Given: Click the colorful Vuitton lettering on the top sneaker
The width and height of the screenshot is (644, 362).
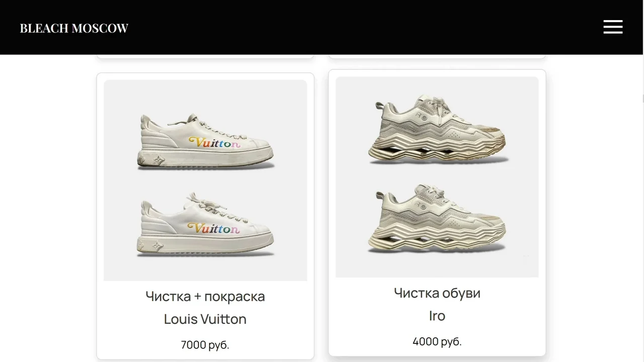Looking at the screenshot, I should point(214,143).
